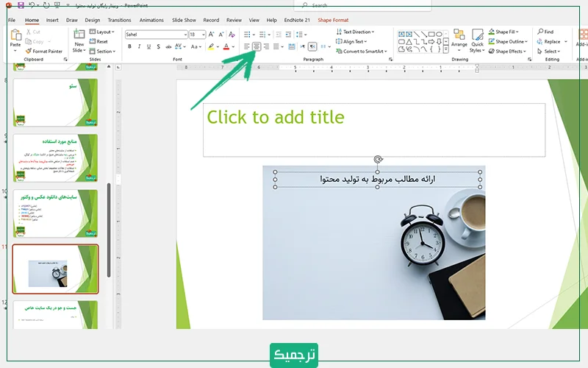Click the Increase List Level icon
Viewport: 588px width, 368px height.
tap(288, 35)
